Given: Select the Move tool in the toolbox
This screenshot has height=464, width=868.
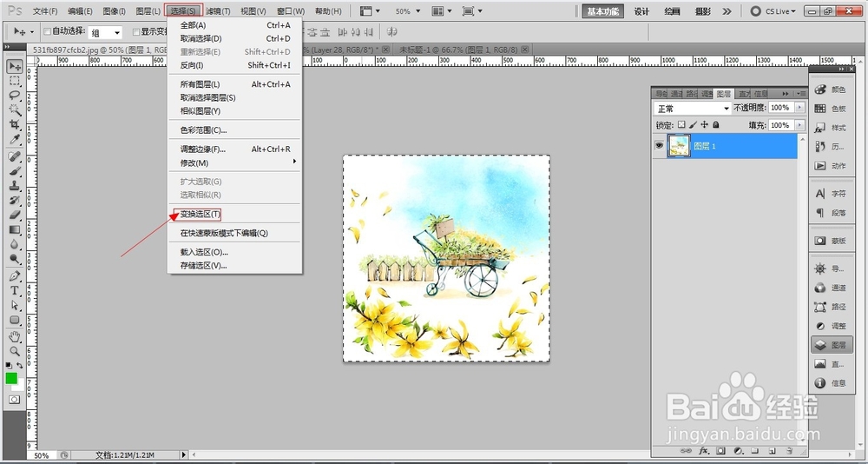Looking at the screenshot, I should pos(15,67).
